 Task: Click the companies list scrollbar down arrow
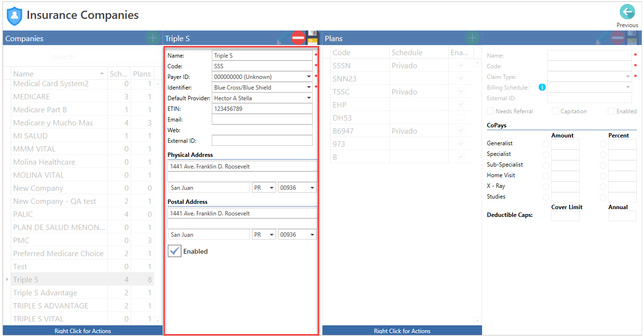click(x=158, y=320)
